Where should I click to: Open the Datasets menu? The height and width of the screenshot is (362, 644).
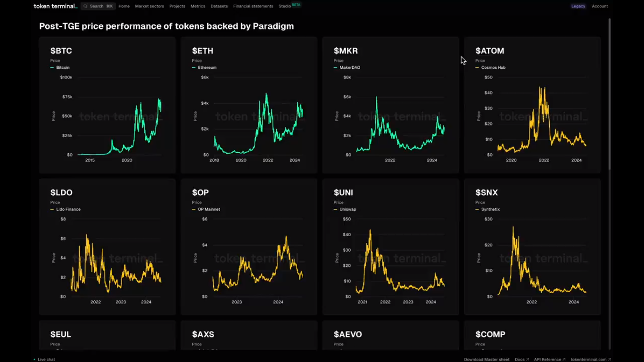coord(219,6)
